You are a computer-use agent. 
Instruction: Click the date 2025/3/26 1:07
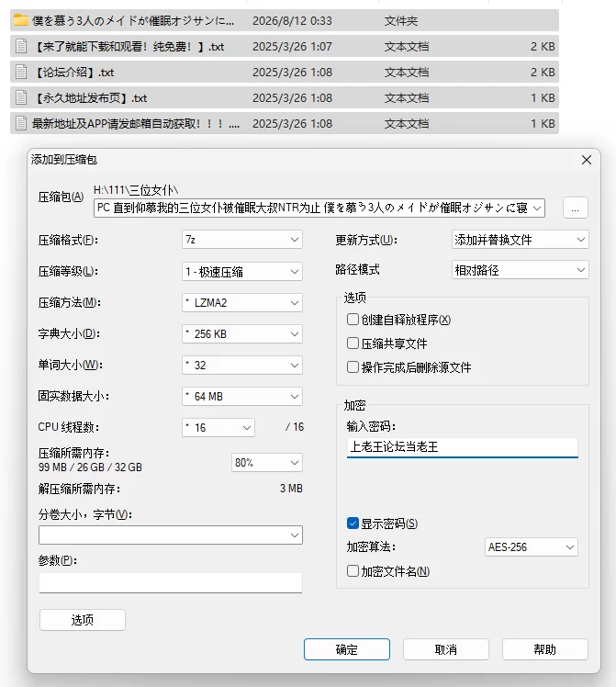click(292, 46)
